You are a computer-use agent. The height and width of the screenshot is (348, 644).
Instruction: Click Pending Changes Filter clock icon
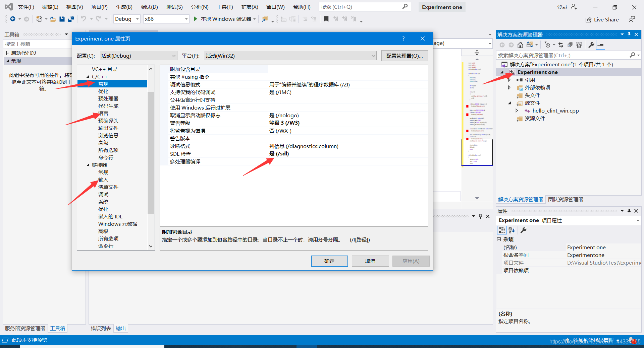coord(547,45)
